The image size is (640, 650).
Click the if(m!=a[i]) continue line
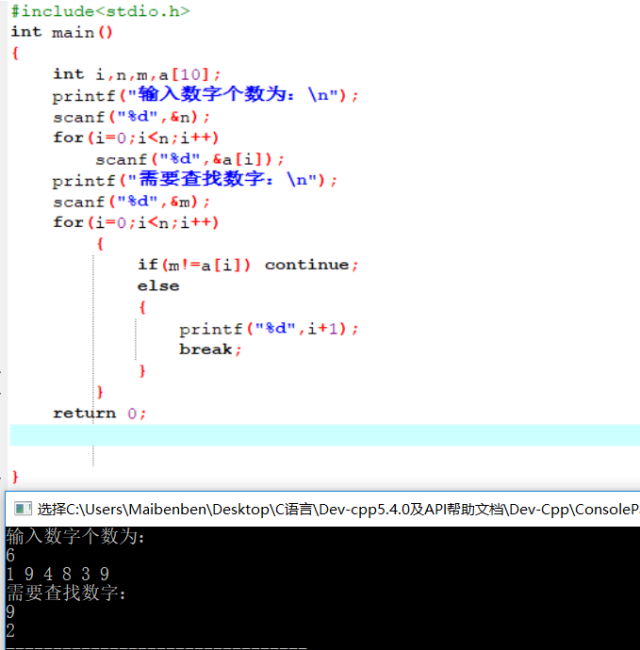[247, 265]
